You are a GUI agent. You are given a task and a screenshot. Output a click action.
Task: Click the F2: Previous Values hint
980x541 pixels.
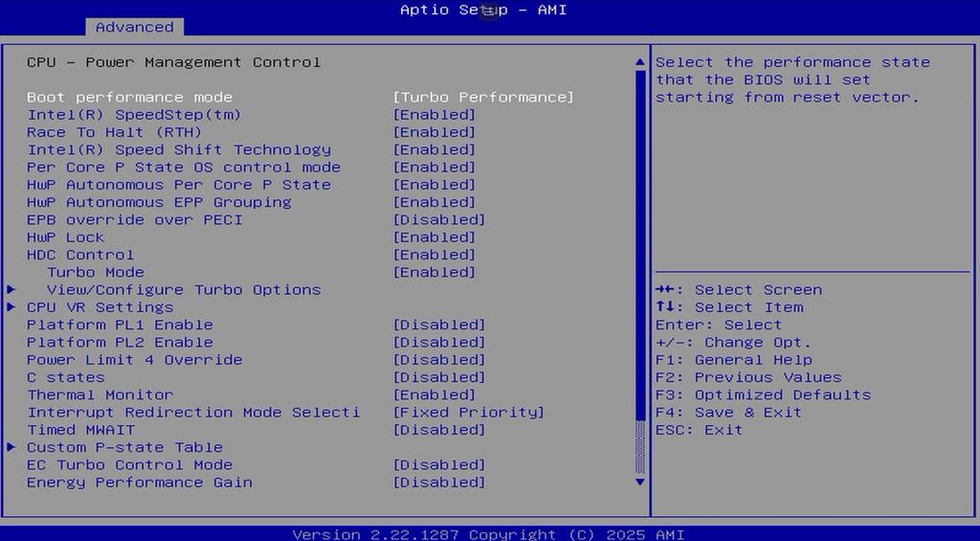click(x=748, y=377)
